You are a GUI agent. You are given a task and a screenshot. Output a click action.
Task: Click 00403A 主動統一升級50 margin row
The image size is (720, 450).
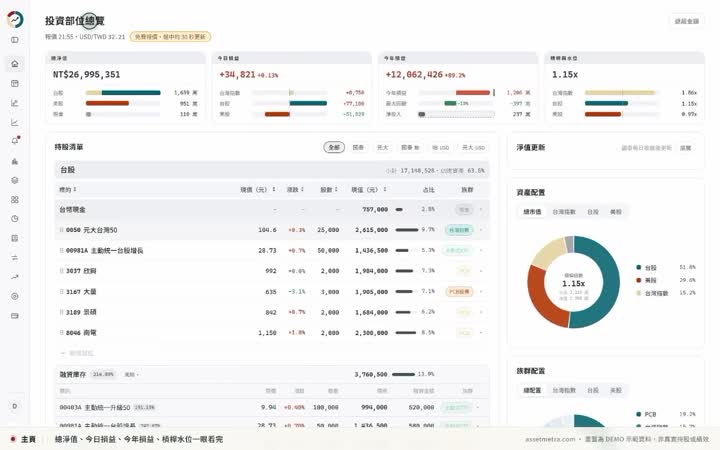pos(272,407)
